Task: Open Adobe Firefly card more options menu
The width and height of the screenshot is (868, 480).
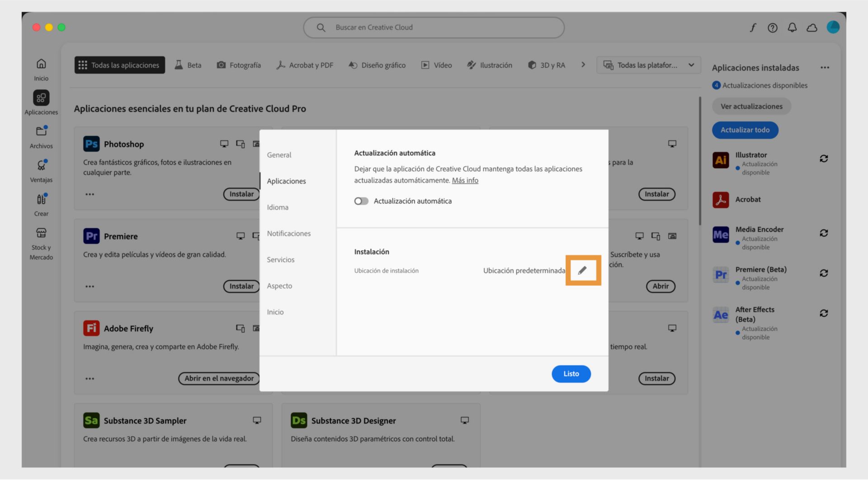Action: click(x=90, y=379)
